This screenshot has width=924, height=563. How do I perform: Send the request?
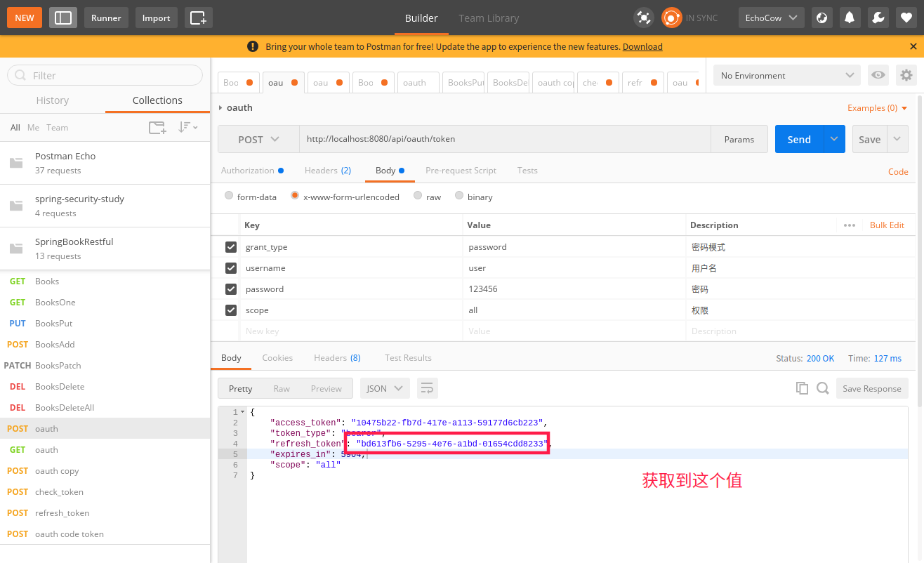799,139
